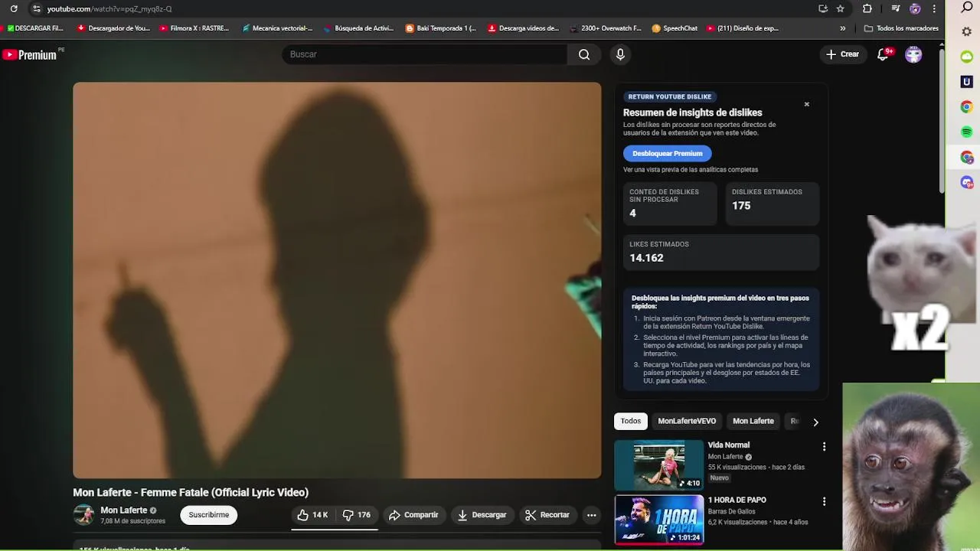Close the Return YouTube Dislike panel
The width and height of the screenshot is (980, 551).
[x=806, y=104]
